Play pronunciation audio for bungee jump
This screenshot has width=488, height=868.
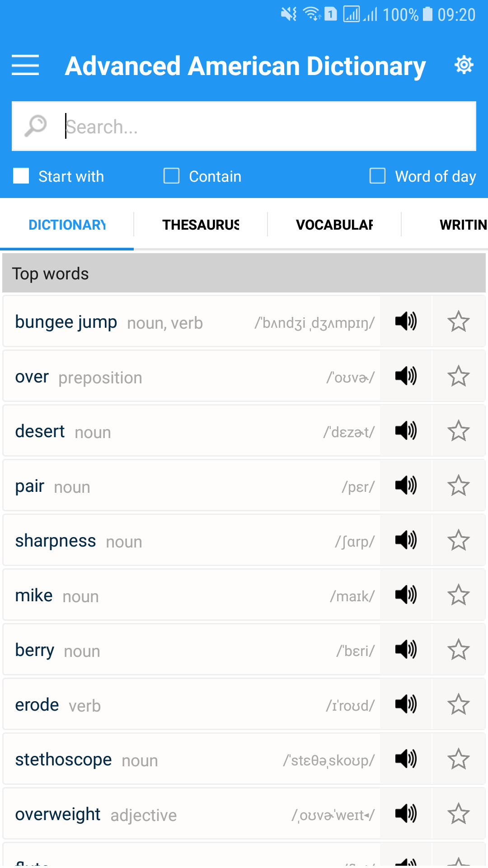(x=406, y=321)
